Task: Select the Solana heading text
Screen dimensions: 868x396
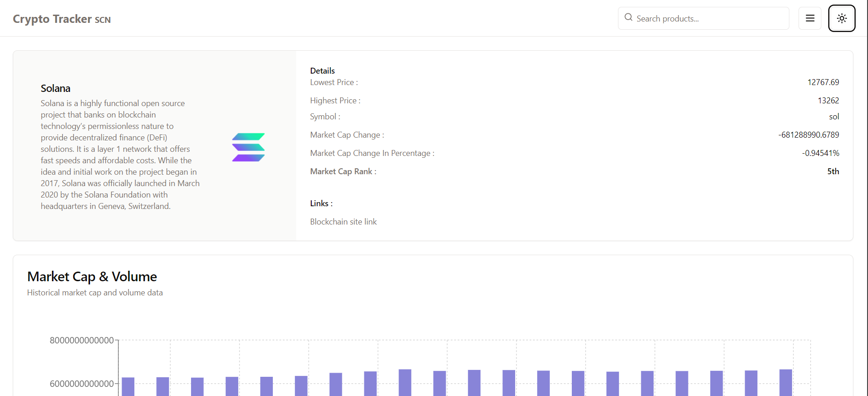Action: click(x=55, y=88)
